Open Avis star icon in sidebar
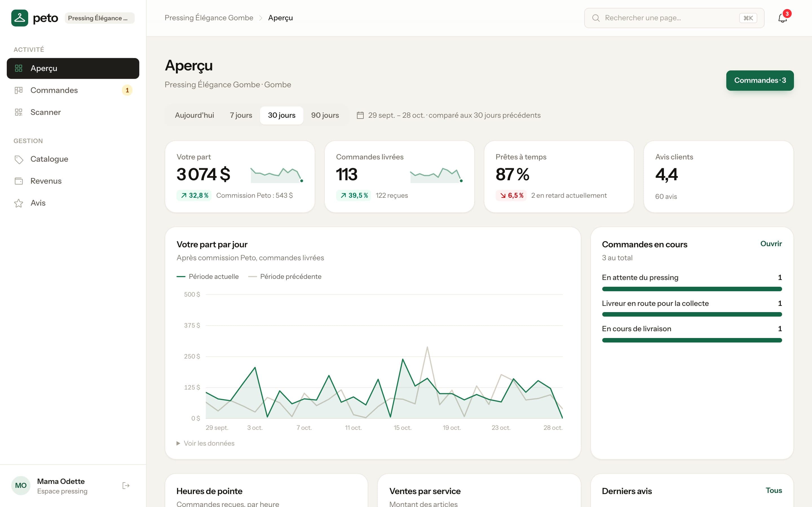812x507 pixels. tap(19, 203)
